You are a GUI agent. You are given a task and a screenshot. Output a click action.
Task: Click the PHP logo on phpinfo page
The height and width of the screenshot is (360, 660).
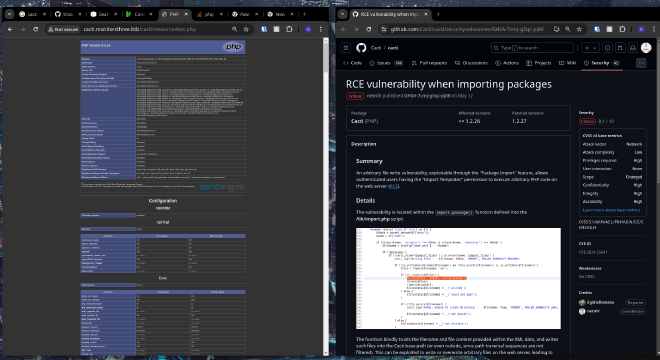pos(233,47)
